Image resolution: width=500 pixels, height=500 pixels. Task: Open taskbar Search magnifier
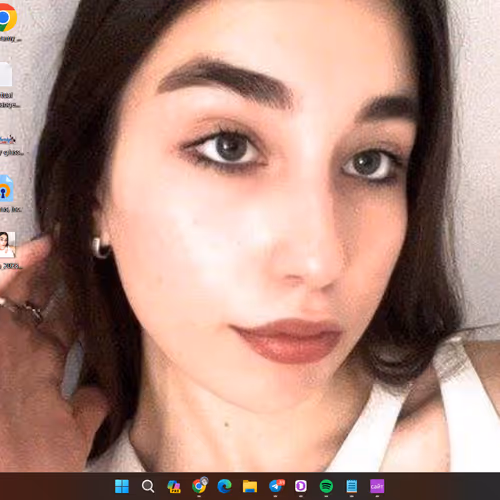(x=148, y=486)
